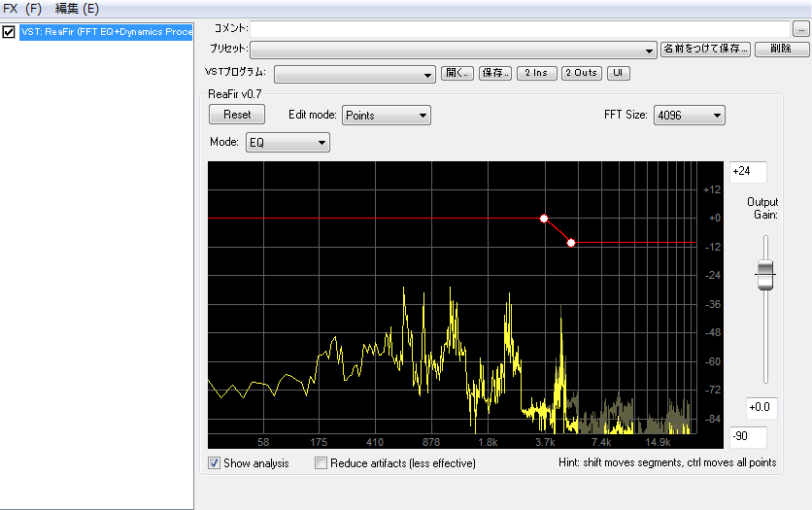Viewport: 812px width, 510px height.
Task: Open the FFT Size 4096 dropdown
Action: coord(690,116)
